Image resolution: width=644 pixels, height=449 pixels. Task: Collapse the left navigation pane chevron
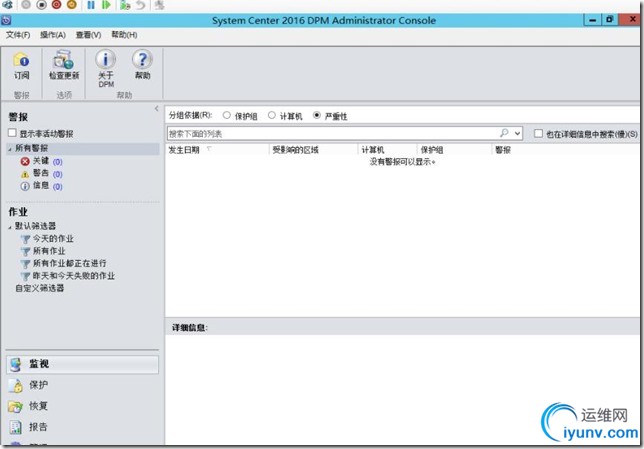[156, 109]
